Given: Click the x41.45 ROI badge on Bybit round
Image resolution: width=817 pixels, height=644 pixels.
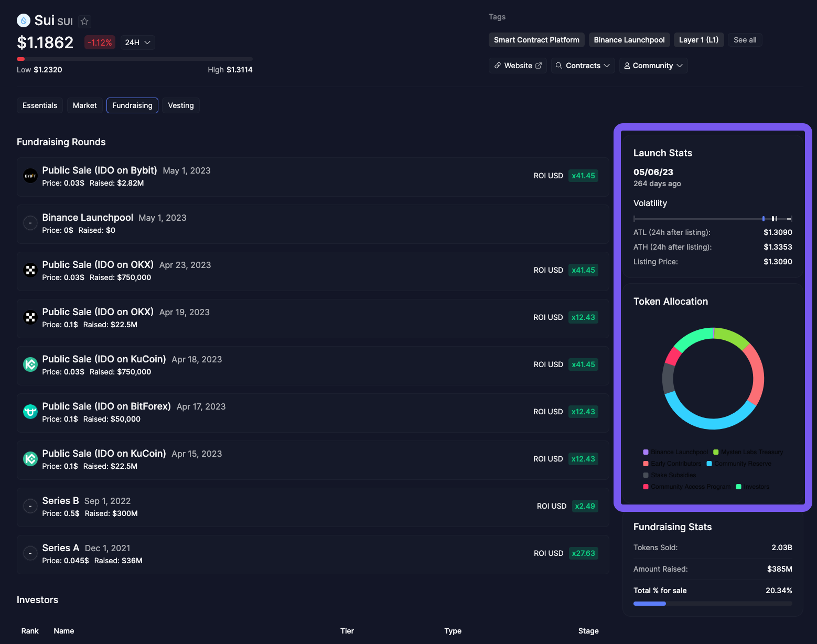Looking at the screenshot, I should [x=583, y=176].
